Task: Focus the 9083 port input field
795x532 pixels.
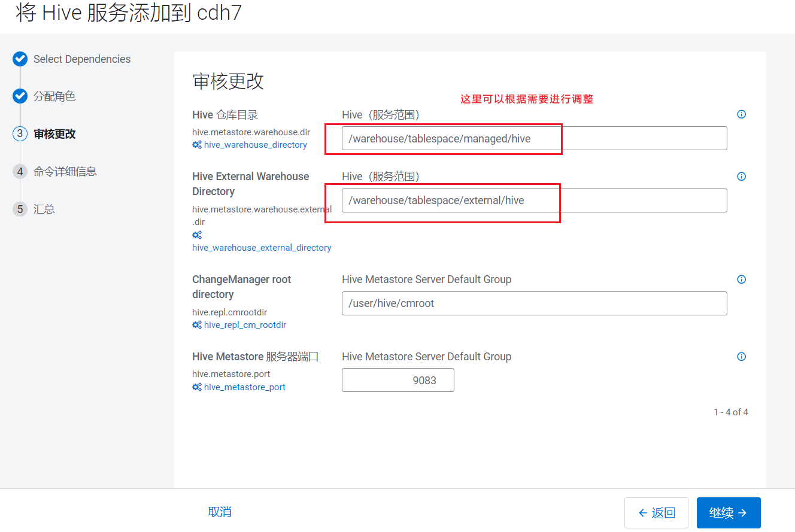Action: point(398,381)
